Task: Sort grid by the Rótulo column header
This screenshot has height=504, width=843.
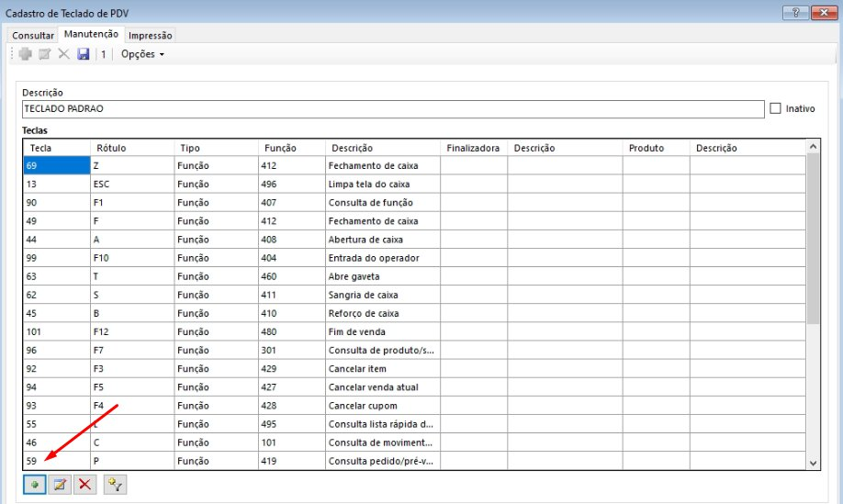Action: pyautogui.click(x=131, y=148)
